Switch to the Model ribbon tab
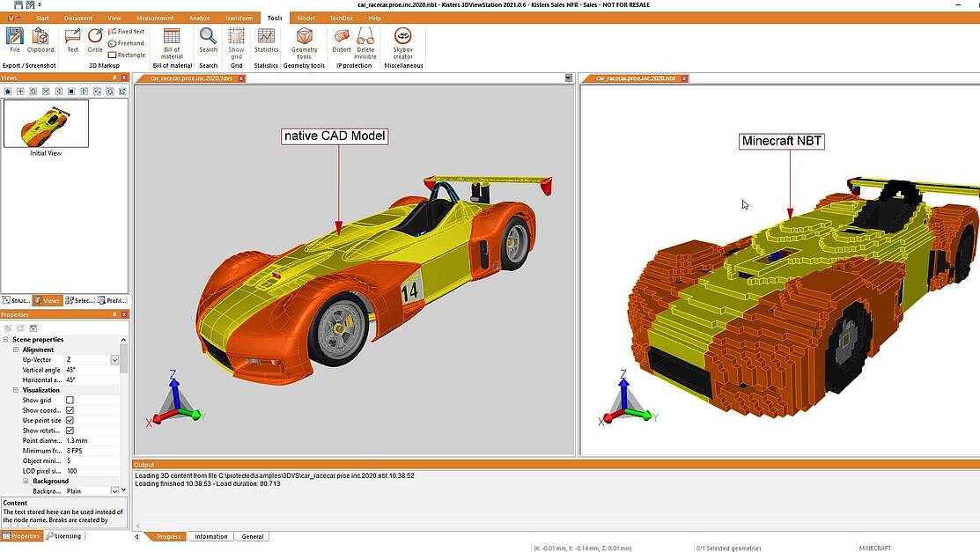980x552 pixels. (306, 18)
